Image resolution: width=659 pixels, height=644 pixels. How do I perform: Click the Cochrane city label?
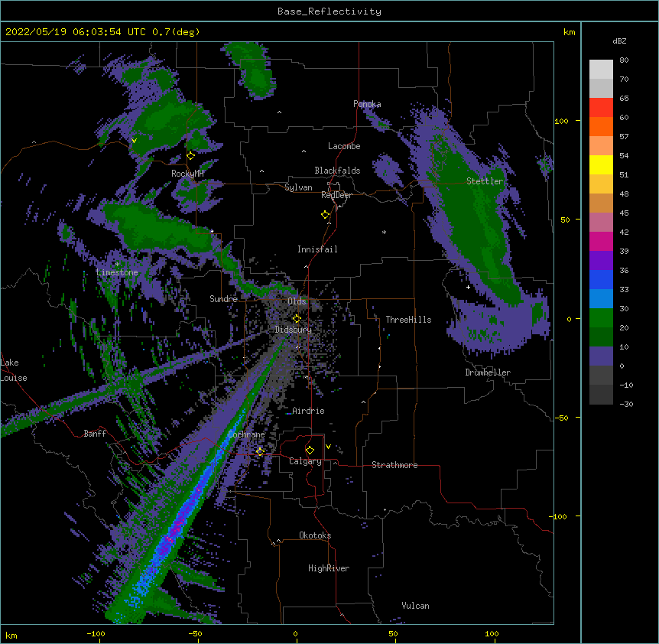(x=246, y=434)
